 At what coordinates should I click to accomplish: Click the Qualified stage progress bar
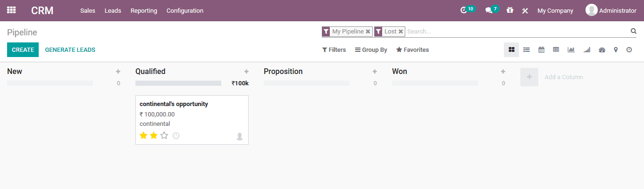pos(178,83)
